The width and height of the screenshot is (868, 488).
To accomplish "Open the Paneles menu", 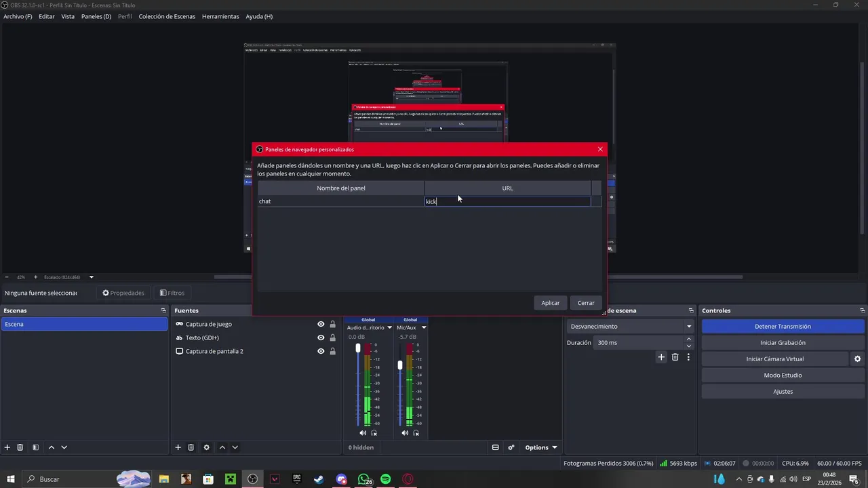I will 96,16.
